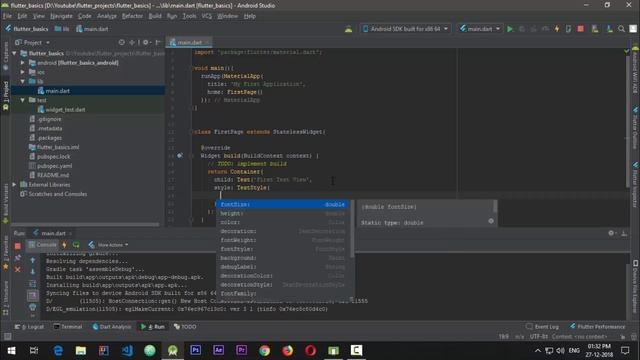Stop the app with the red square in the top toolbar
Screen dimensions: 640x360
[580, 29]
